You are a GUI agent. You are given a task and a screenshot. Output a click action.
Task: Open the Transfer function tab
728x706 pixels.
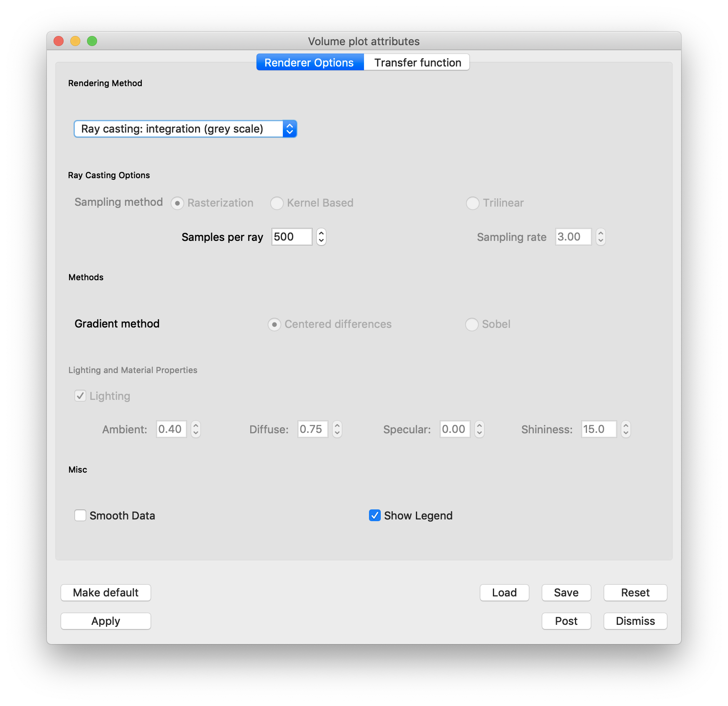coord(417,62)
